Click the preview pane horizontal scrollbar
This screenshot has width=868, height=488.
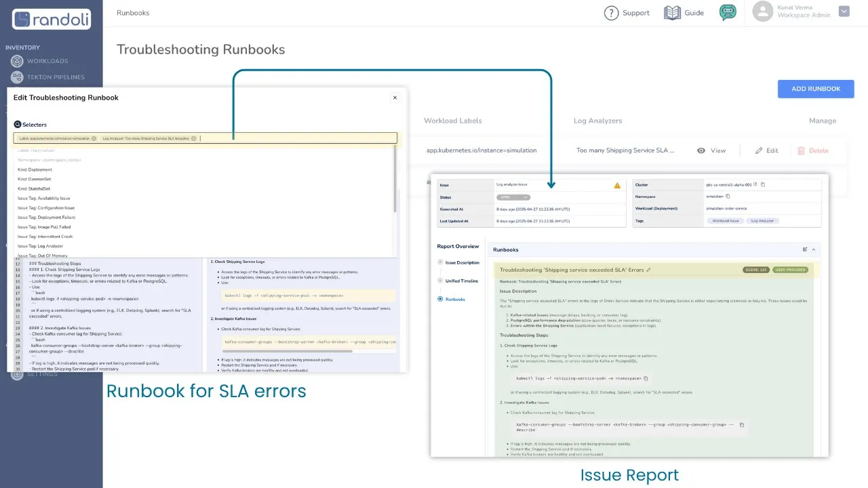[x=288, y=351]
